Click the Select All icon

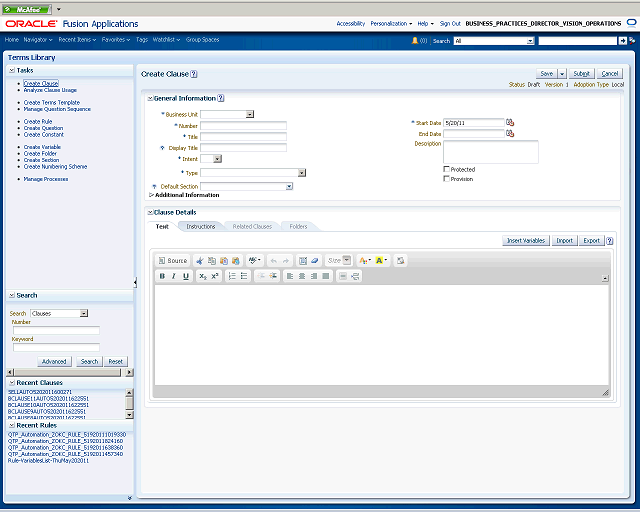click(x=302, y=260)
